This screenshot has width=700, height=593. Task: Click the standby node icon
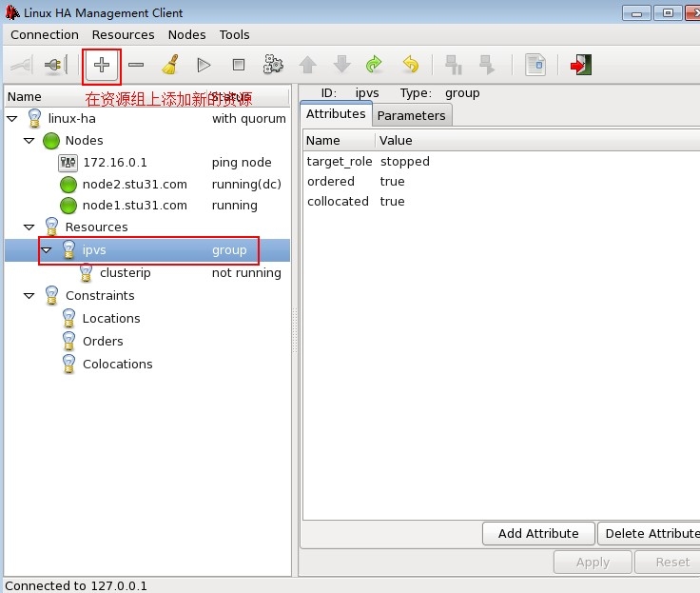[453, 65]
